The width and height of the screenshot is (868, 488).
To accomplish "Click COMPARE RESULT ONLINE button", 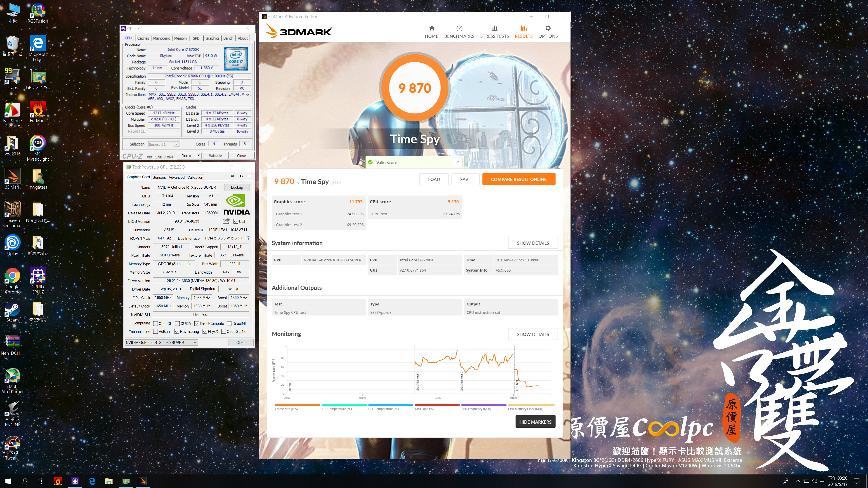I will click(x=519, y=179).
